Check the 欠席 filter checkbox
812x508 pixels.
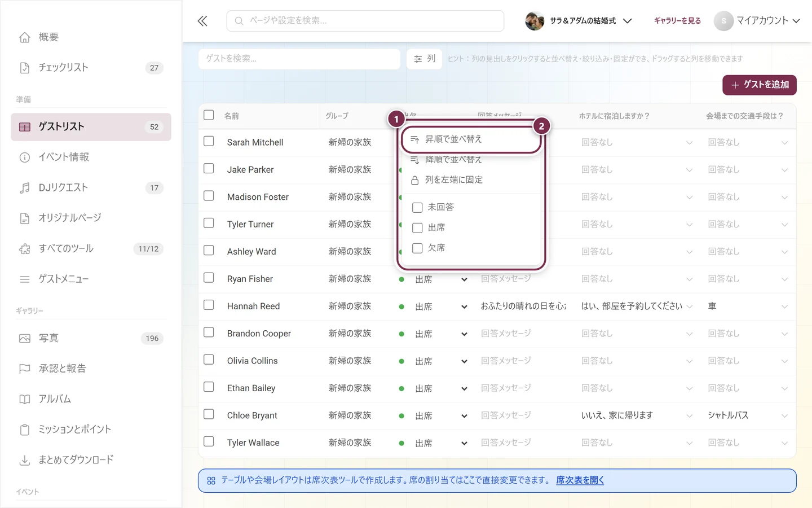(x=417, y=248)
